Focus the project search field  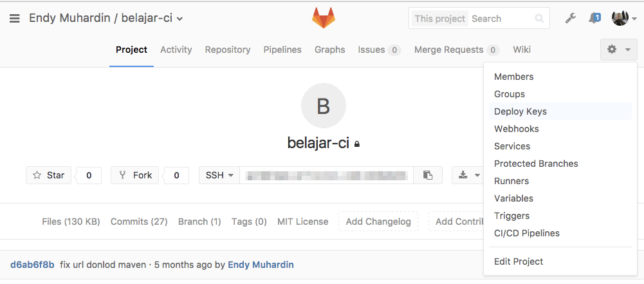click(502, 19)
